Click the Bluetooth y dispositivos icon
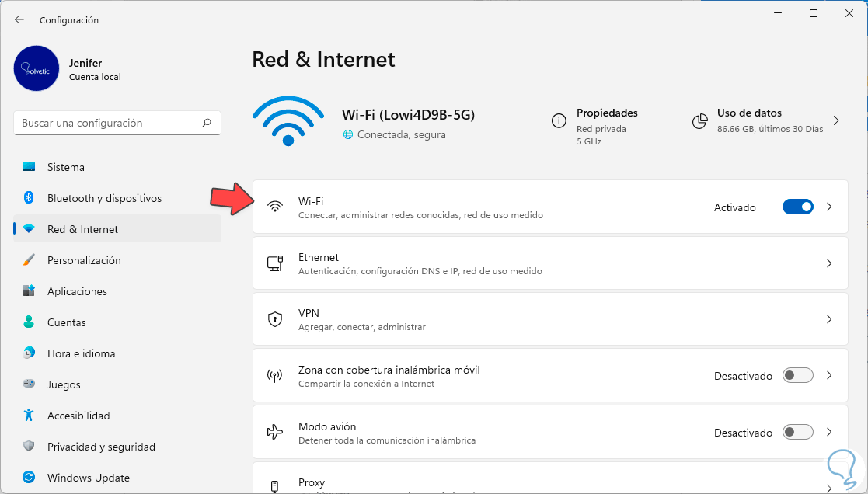The image size is (868, 494). [29, 198]
